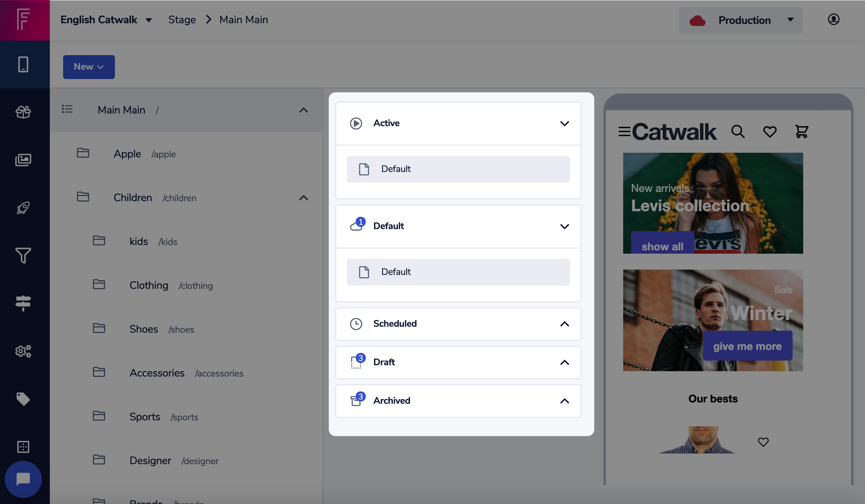Click the signpost icon in sidebar
This screenshot has width=865, height=504.
(23, 303)
